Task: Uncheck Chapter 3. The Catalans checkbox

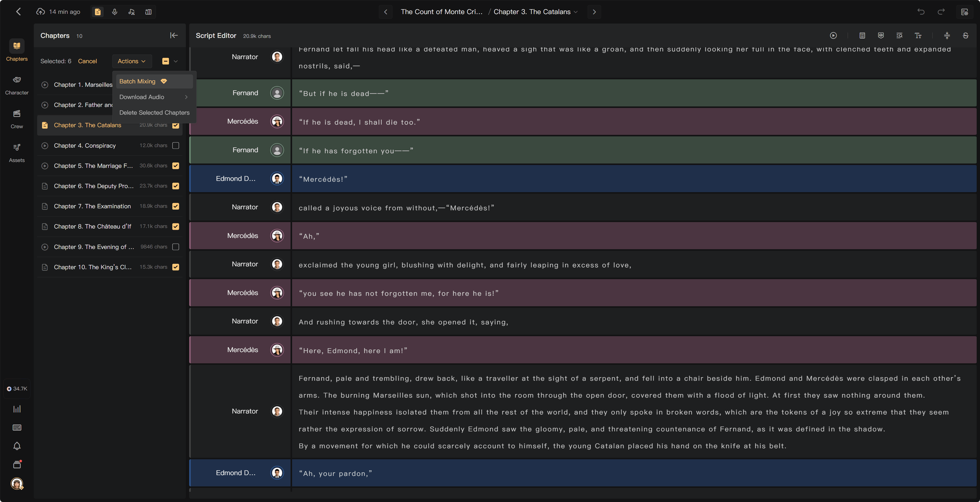Action: coord(175,125)
